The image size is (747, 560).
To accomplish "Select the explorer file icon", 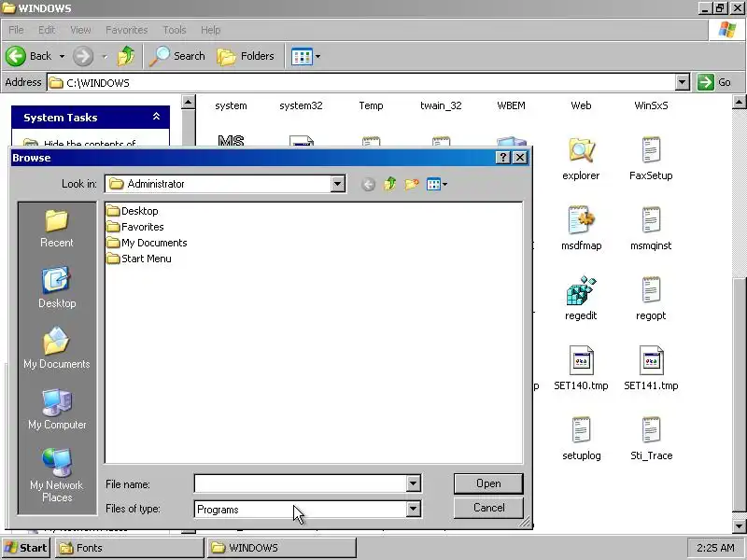I will (581, 150).
